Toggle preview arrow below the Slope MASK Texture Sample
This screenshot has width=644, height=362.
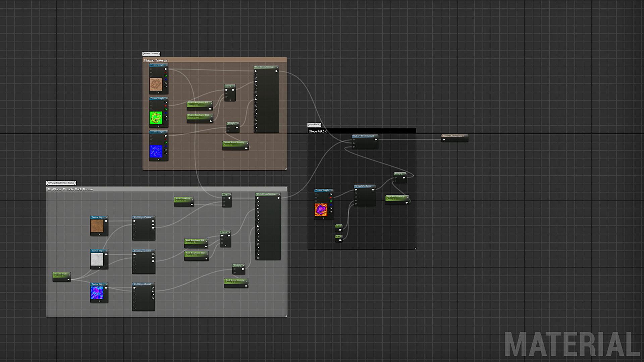point(324,218)
